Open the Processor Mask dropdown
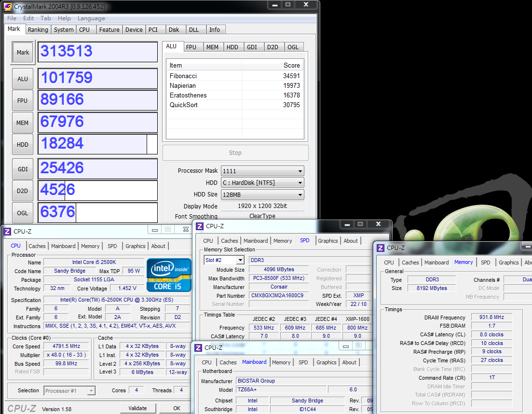Image resolution: width=532 pixels, height=414 pixels. click(262, 171)
